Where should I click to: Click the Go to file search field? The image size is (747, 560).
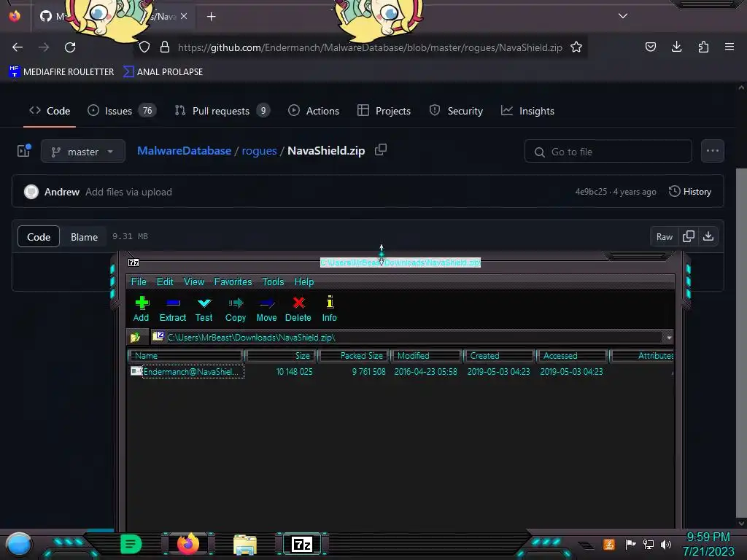tap(608, 152)
